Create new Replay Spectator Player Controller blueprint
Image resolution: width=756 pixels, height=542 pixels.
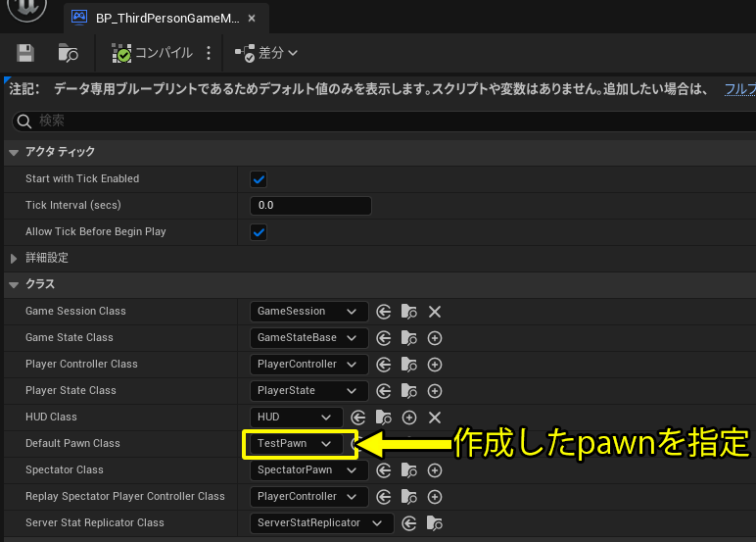point(435,498)
